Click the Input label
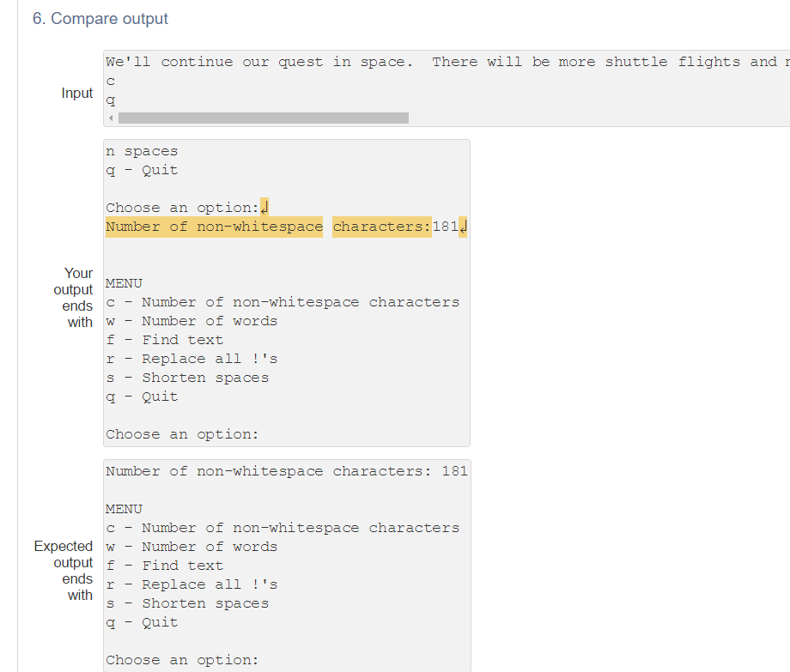The height and width of the screenshot is (672, 790). pos(76,93)
